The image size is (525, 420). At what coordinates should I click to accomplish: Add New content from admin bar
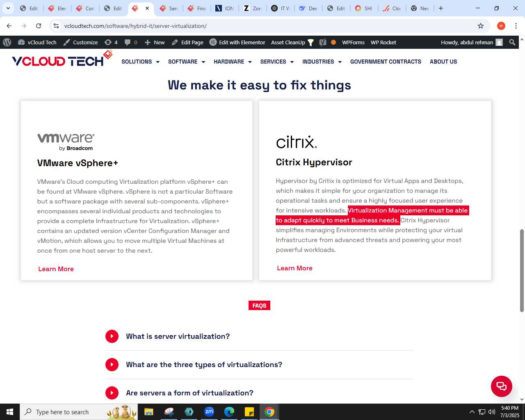click(155, 42)
